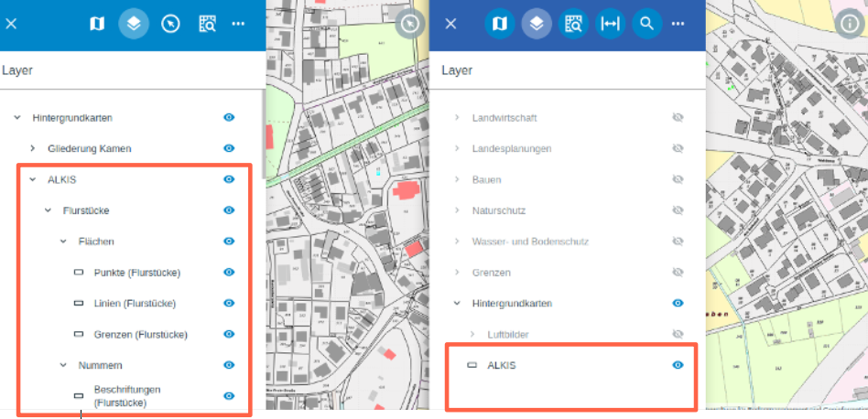The image size is (868, 419).
Task: Click the highlighted layers icon in the lighter toolbar
Action: [134, 23]
